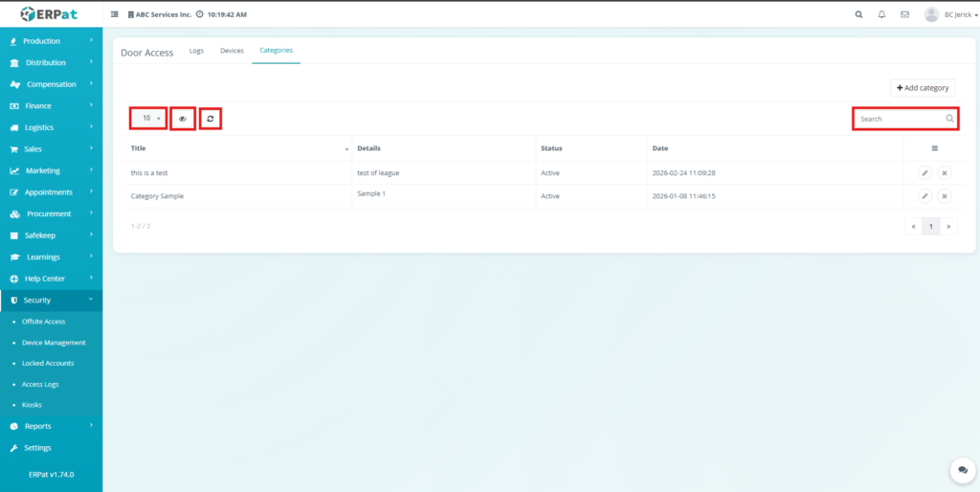Click the top bar search magnifier
The image size is (980, 492).
[x=857, y=14]
